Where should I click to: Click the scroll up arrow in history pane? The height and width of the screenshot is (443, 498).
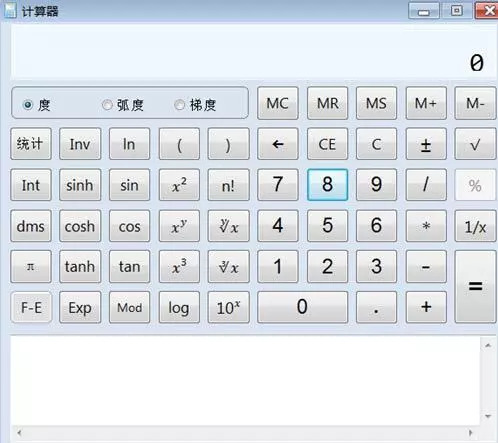[488, 345]
